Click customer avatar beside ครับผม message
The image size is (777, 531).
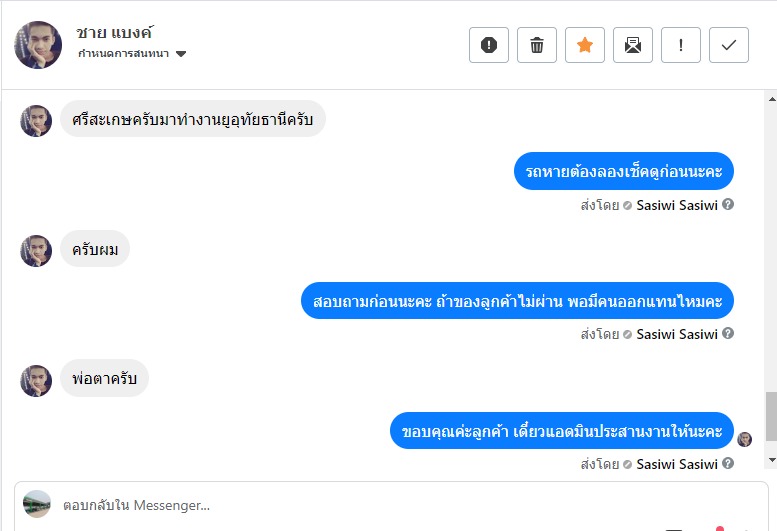click(36, 251)
